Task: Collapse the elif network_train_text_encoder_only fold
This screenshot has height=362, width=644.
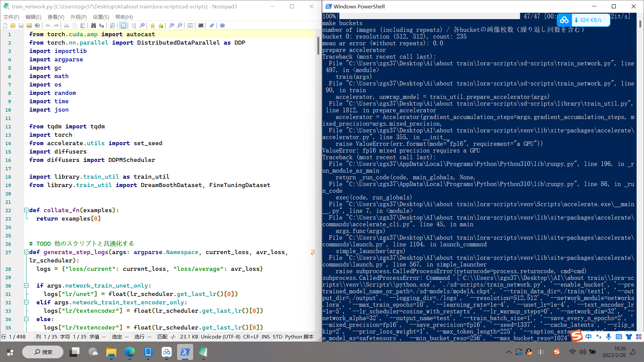Action: pos(26,302)
